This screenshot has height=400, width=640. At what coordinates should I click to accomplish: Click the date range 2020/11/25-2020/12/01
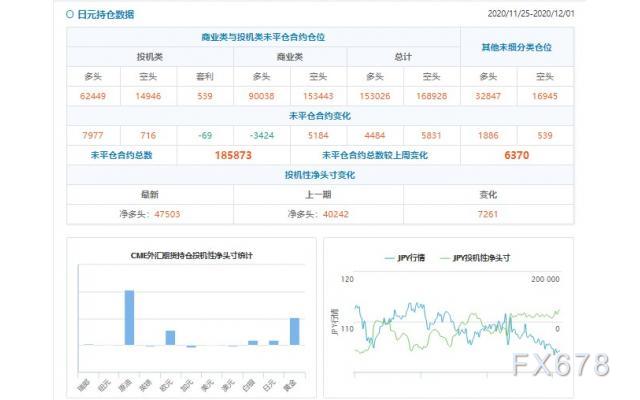pyautogui.click(x=531, y=13)
